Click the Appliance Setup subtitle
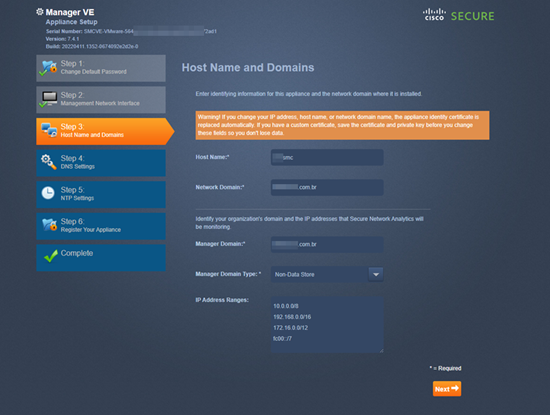Viewport: 550px width, 415px height. pos(72,22)
